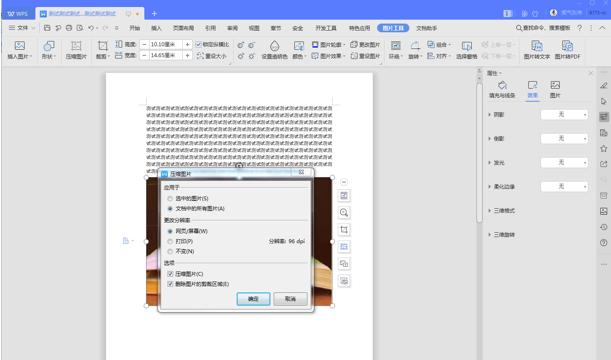
Task: Open 图片轮廓 dropdown
Action: tap(328, 44)
